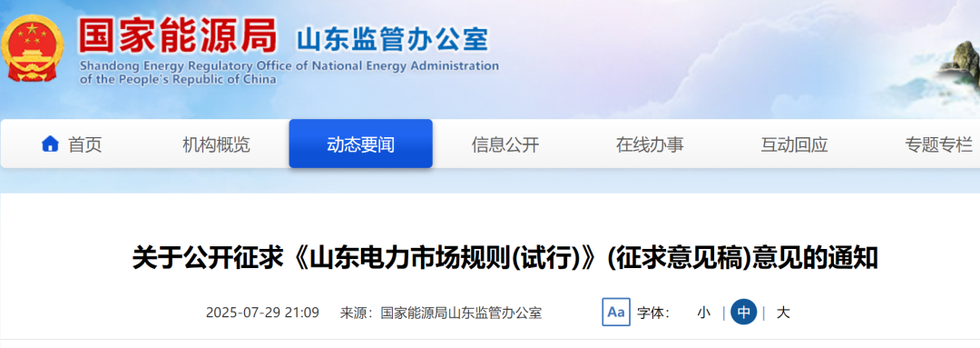Viewport: 980px width, 348px height.
Task: Click the 字体 label
Action: [x=653, y=313]
